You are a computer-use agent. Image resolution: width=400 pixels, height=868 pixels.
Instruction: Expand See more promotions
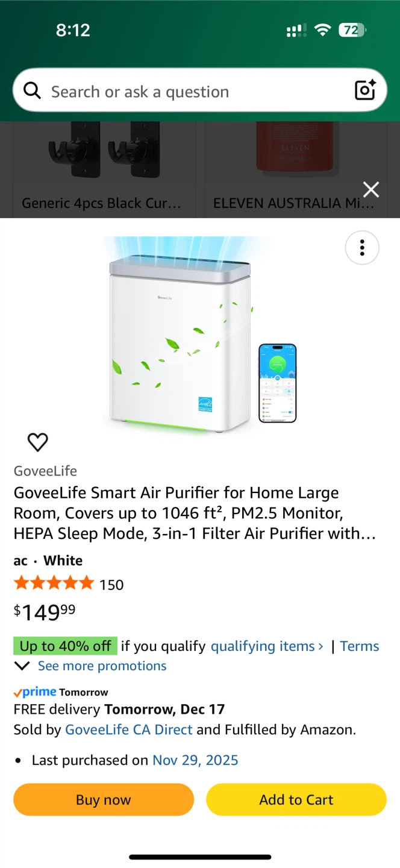[x=102, y=666]
